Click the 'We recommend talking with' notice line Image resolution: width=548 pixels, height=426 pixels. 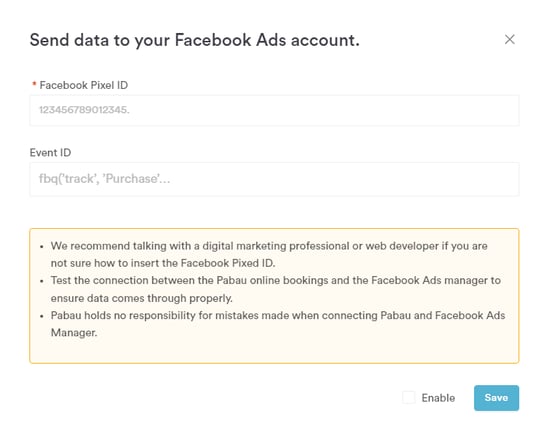click(x=269, y=246)
